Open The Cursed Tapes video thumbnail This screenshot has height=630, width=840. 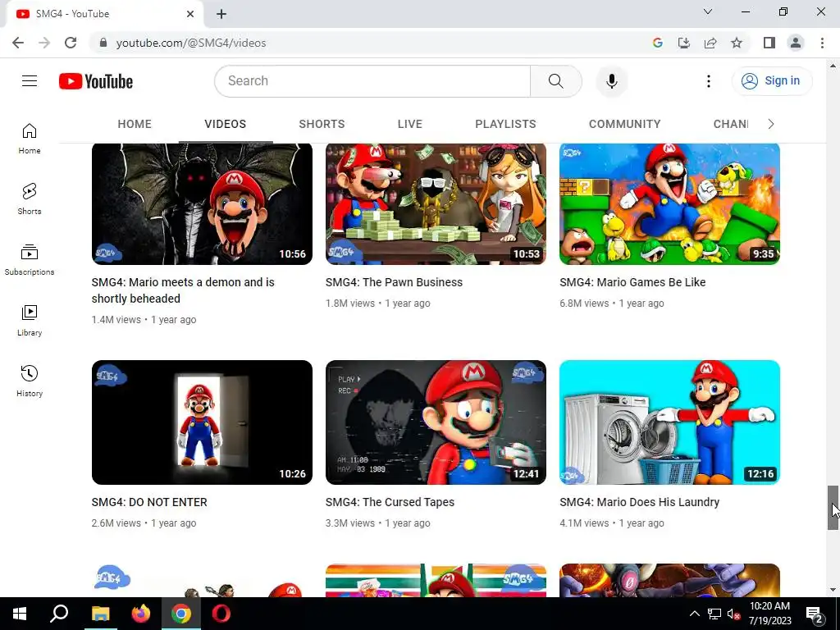[x=436, y=422]
